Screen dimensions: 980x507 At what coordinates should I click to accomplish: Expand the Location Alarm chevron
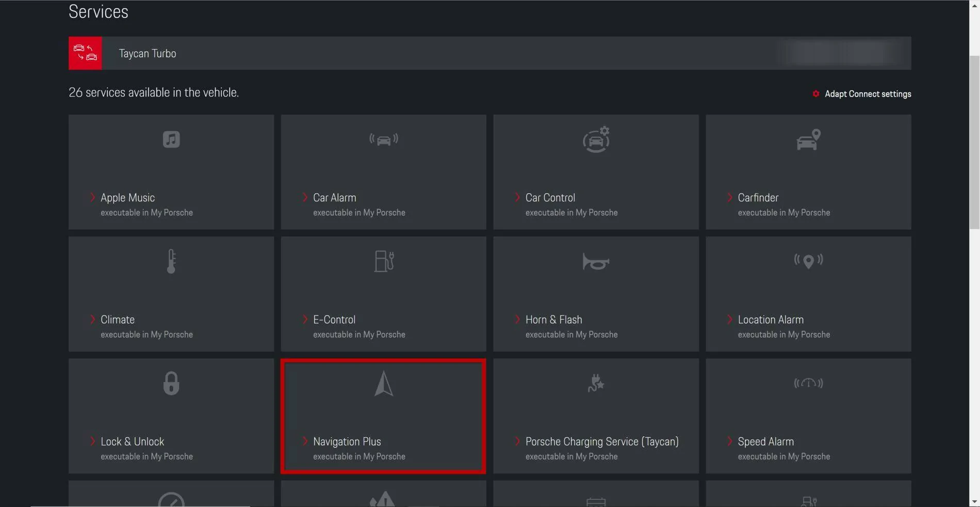pyautogui.click(x=730, y=319)
